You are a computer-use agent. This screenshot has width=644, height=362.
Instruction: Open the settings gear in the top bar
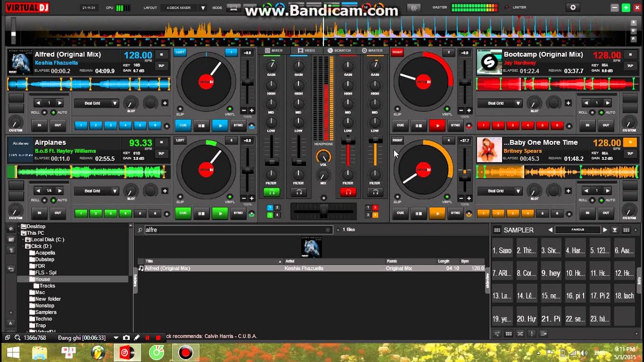click(x=573, y=8)
